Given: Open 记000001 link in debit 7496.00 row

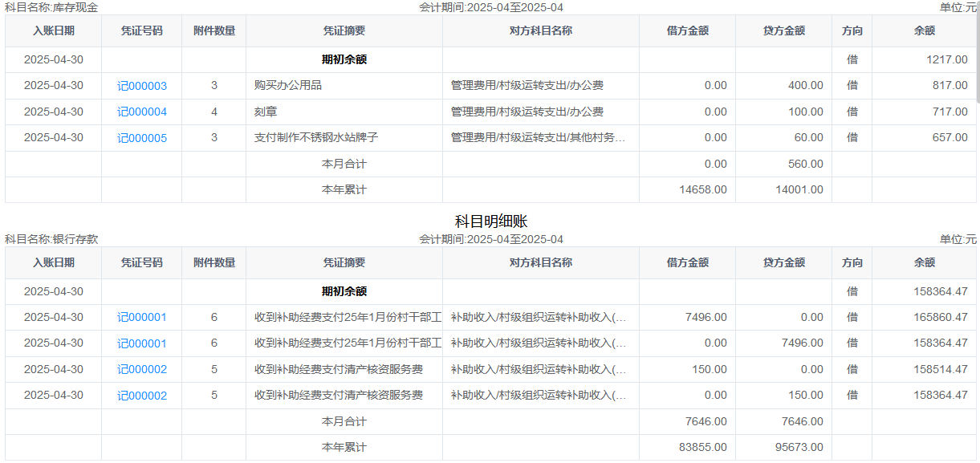Looking at the screenshot, I should [142, 318].
